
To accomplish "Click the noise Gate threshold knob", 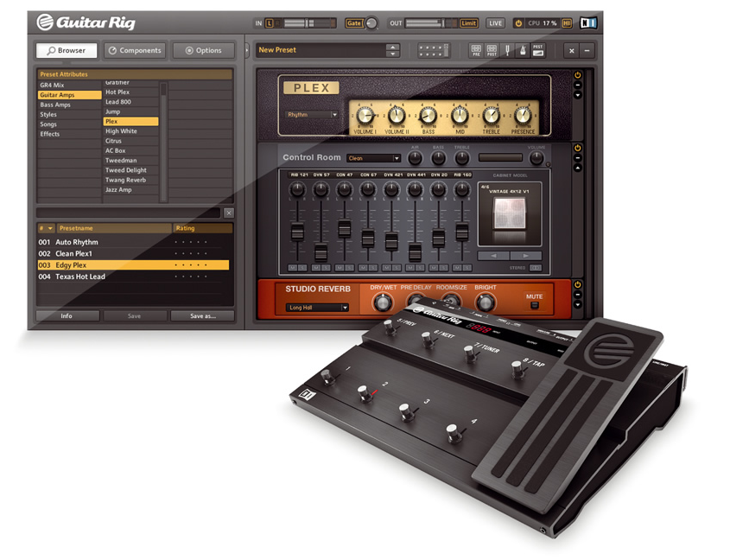I will (x=371, y=22).
